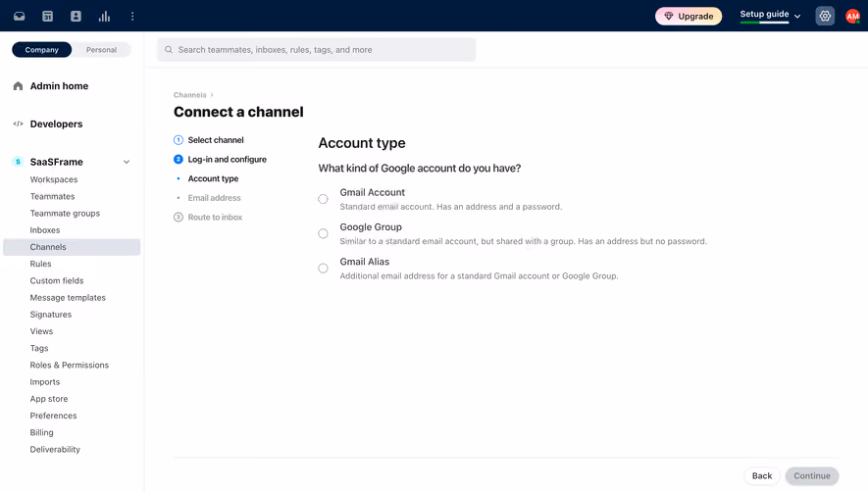Open the contacts icon in top bar
868x492 pixels.
[x=76, y=16]
